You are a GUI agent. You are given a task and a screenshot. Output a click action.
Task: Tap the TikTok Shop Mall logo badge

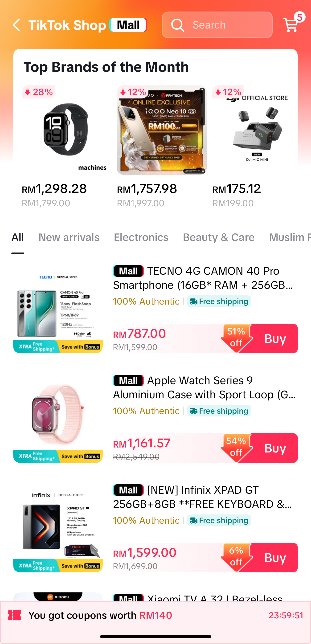point(128,25)
